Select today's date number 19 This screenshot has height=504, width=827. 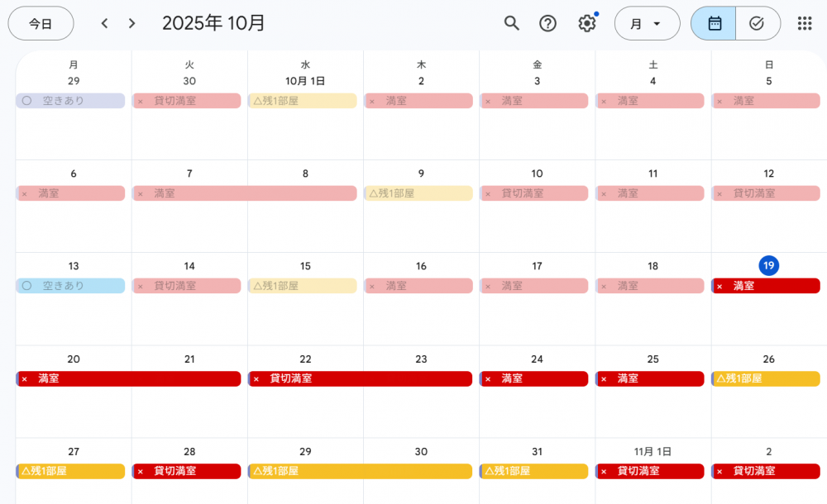(x=768, y=266)
